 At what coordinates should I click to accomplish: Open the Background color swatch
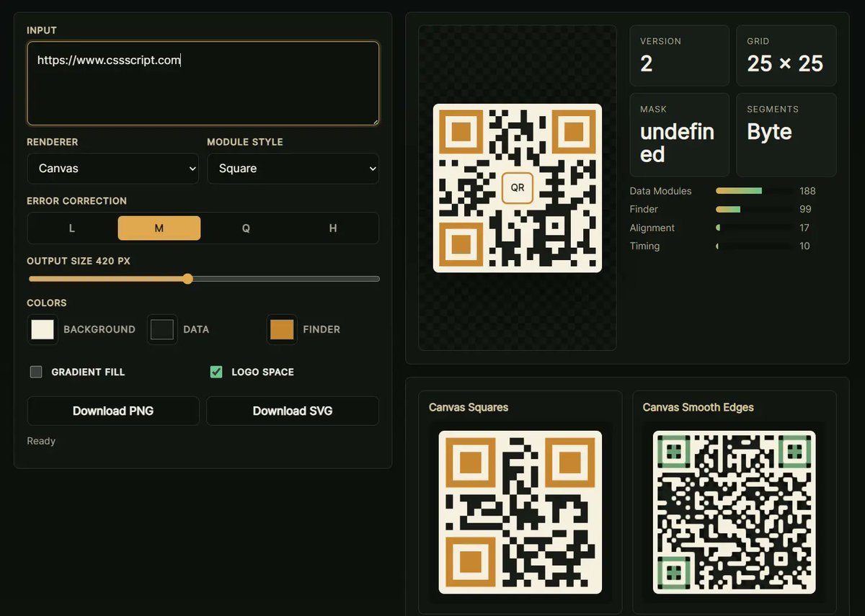pos(43,329)
